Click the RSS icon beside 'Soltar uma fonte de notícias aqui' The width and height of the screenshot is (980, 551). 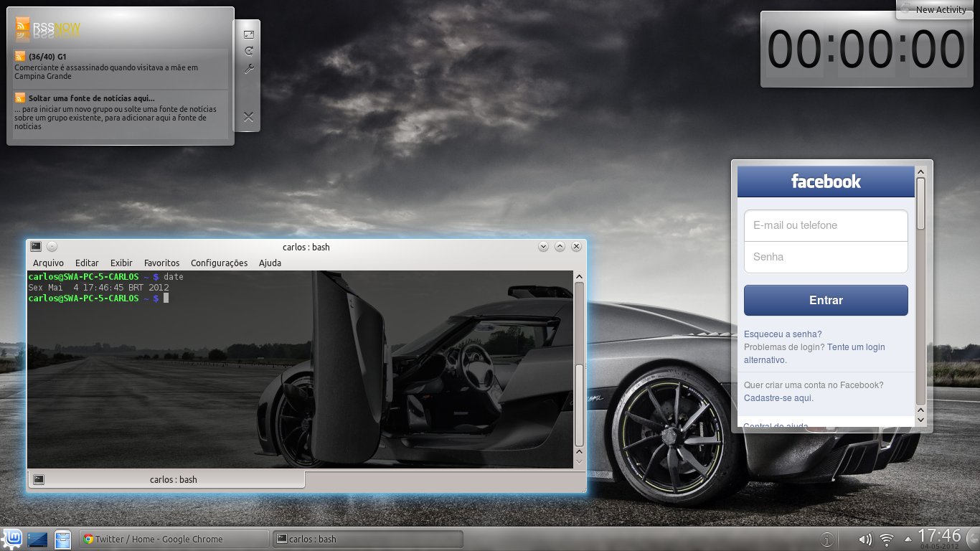[20, 98]
